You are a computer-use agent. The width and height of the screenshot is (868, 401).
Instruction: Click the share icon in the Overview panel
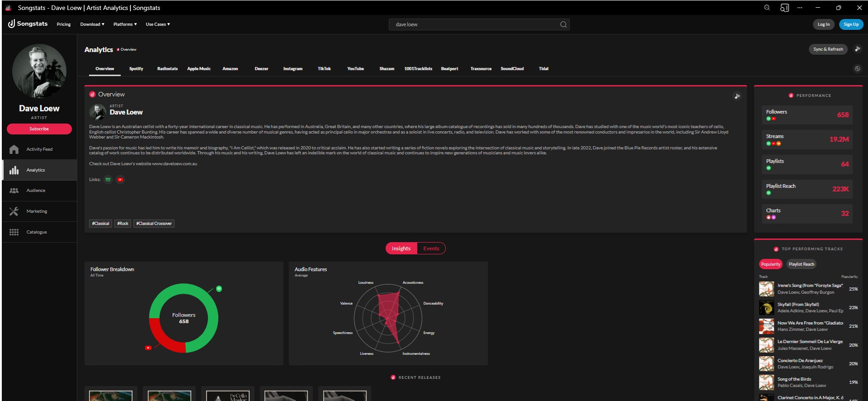(x=737, y=96)
